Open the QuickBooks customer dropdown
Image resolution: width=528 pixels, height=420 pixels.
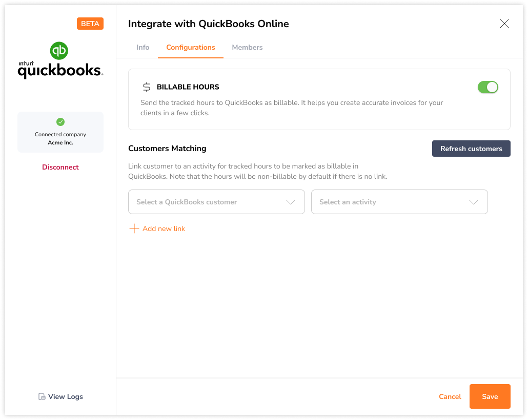point(216,202)
